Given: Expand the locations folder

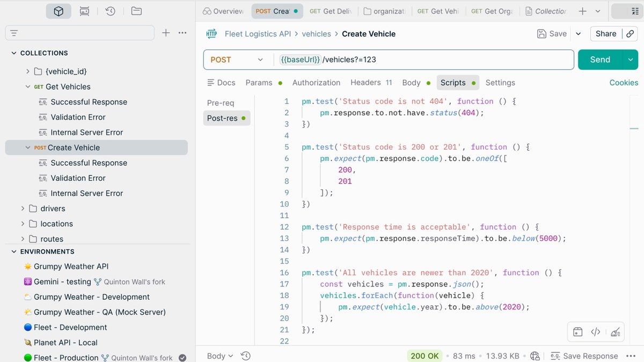Looking at the screenshot, I should [x=23, y=224].
